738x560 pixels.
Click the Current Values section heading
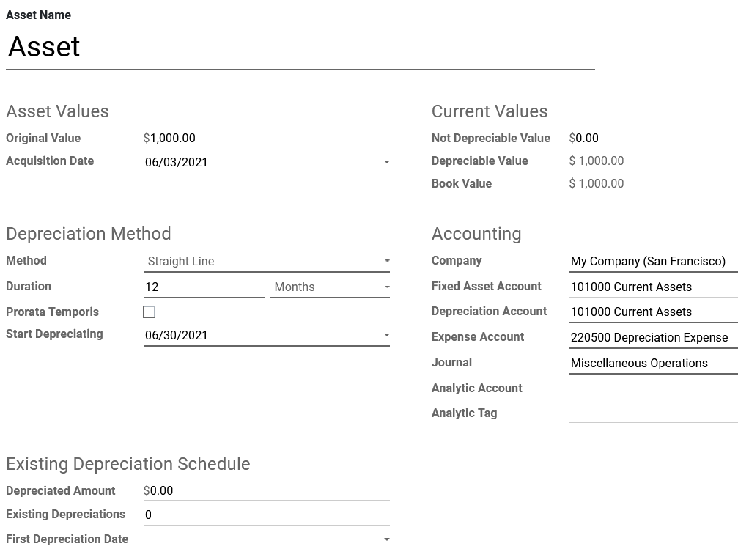(490, 111)
